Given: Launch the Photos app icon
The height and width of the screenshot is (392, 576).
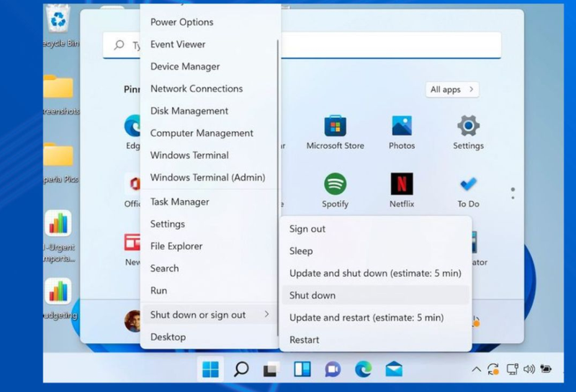Looking at the screenshot, I should click(402, 132).
